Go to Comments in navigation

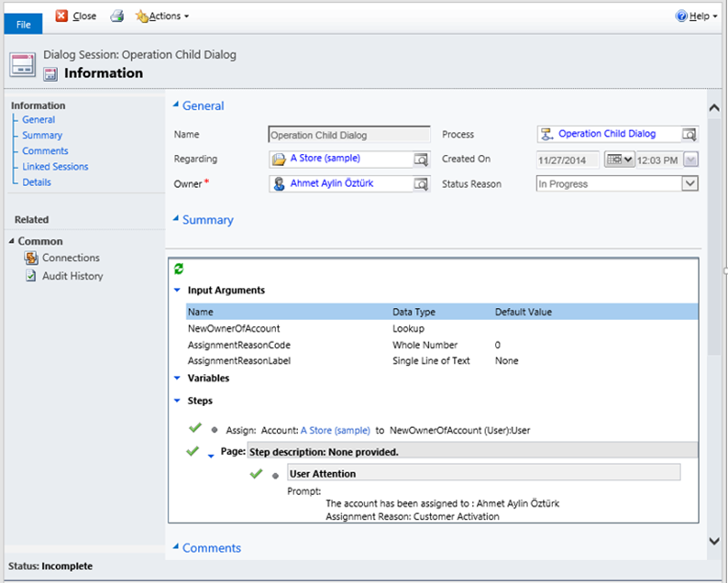(45, 151)
